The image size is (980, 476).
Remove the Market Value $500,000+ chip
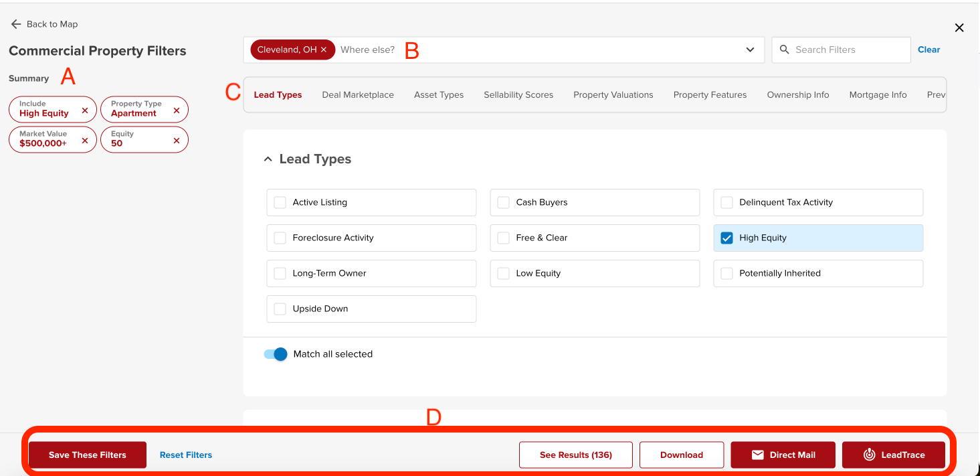(85, 141)
